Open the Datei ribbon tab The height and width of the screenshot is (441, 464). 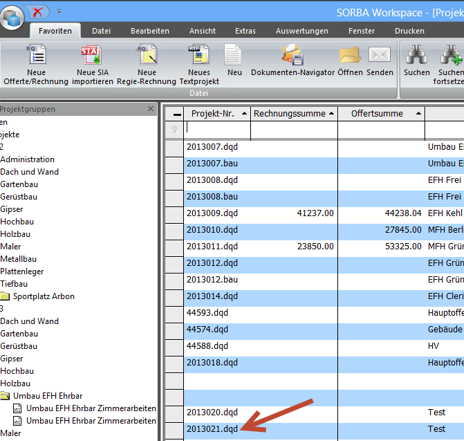click(101, 31)
